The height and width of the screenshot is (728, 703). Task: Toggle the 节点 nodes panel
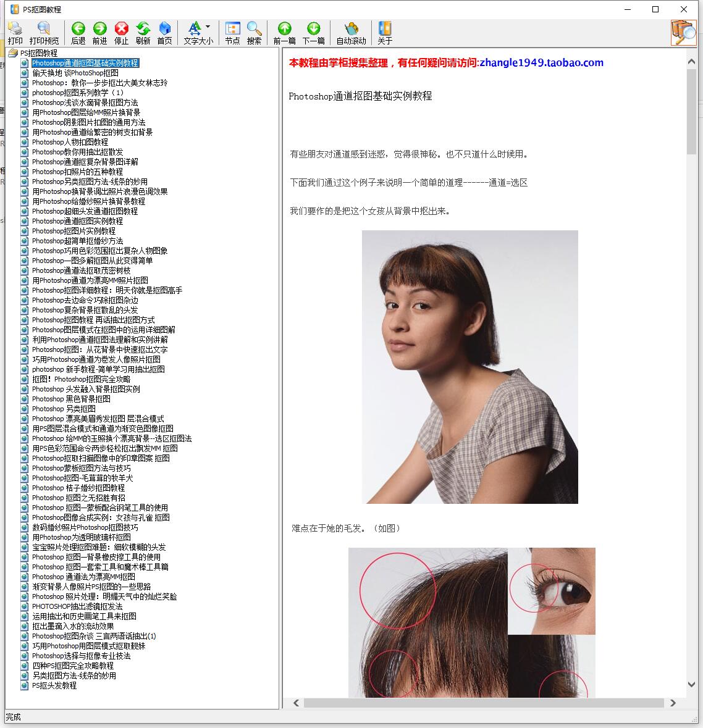232,33
